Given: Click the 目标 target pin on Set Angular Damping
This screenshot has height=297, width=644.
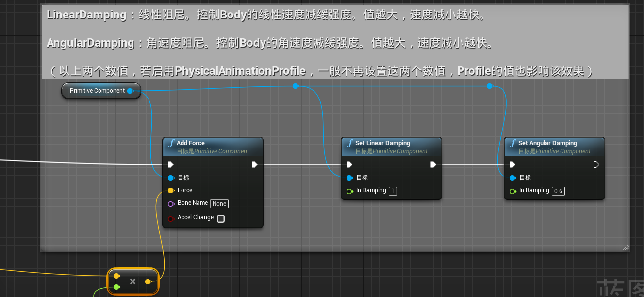Looking at the screenshot, I should click(x=513, y=178).
